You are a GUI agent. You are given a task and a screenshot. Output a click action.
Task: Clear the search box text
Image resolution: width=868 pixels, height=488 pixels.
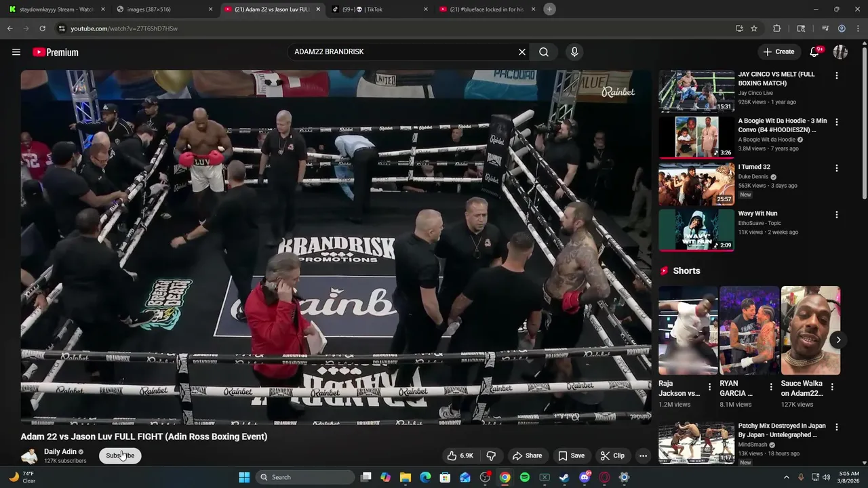click(x=522, y=52)
